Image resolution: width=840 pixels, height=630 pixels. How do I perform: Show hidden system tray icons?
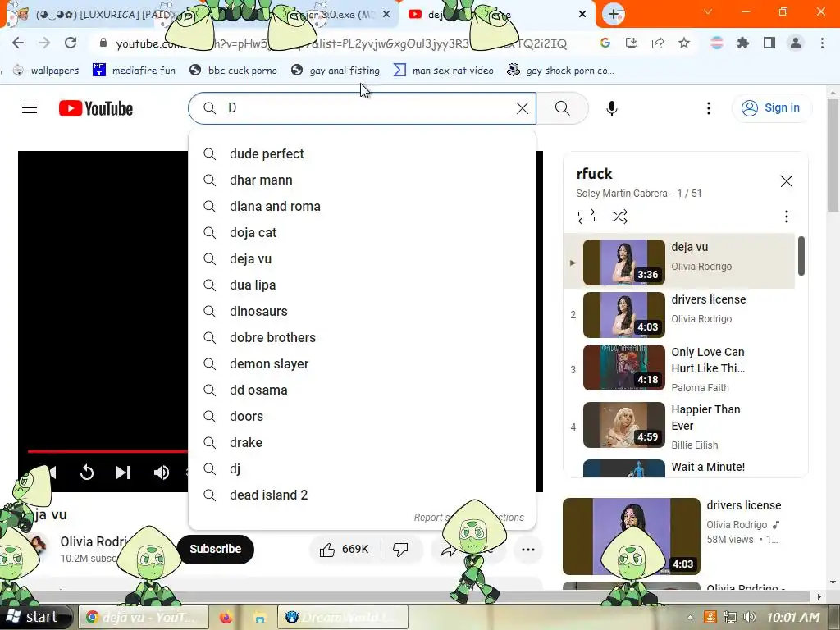690,617
